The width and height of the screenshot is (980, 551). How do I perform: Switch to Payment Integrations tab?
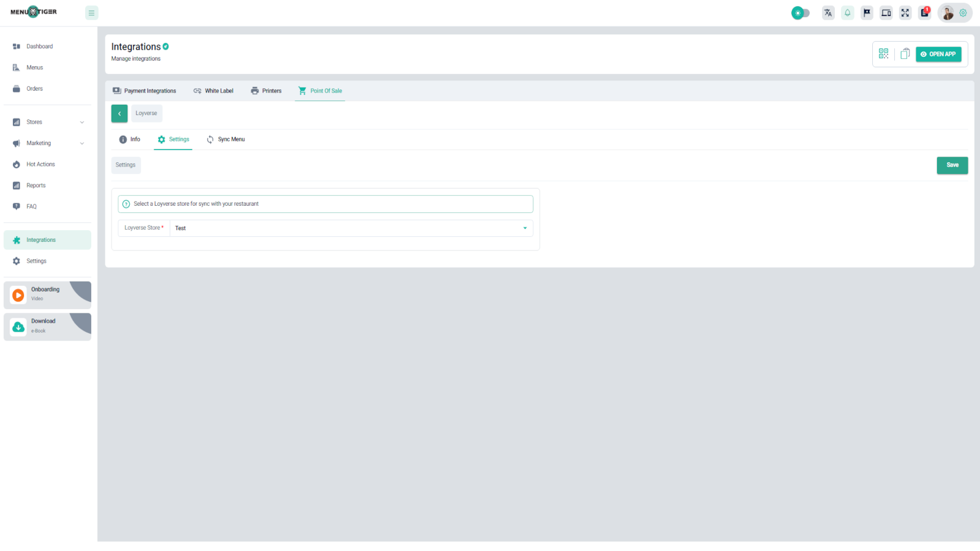145,91
